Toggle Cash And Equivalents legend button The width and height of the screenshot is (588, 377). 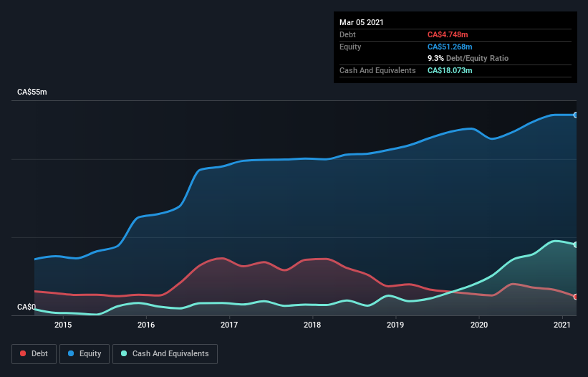tap(165, 354)
